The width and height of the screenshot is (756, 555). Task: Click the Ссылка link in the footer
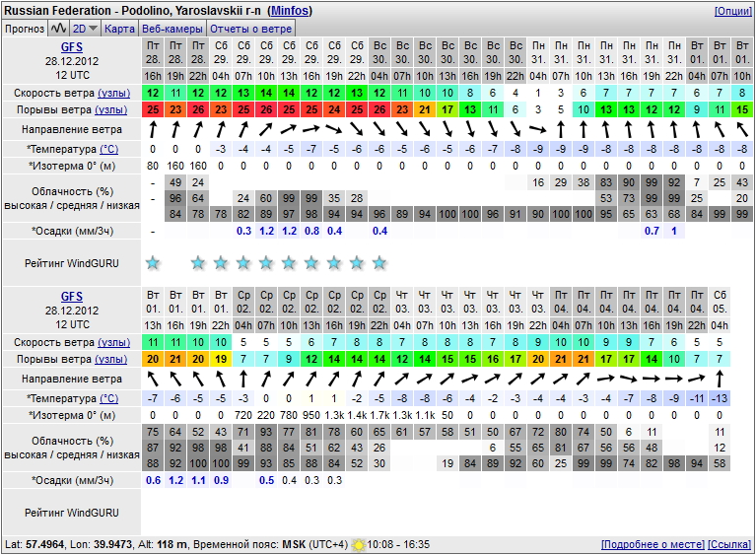[729, 544]
